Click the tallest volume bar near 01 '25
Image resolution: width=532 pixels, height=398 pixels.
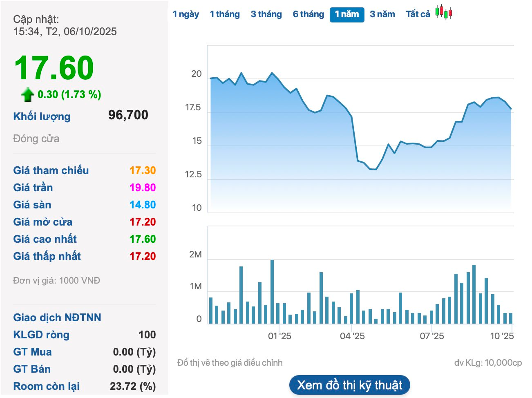272,292
